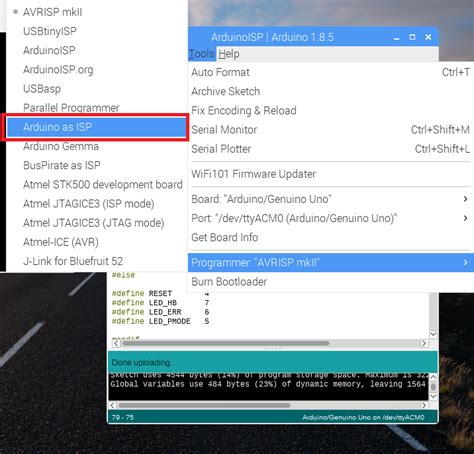Open the Help menu

229,54
